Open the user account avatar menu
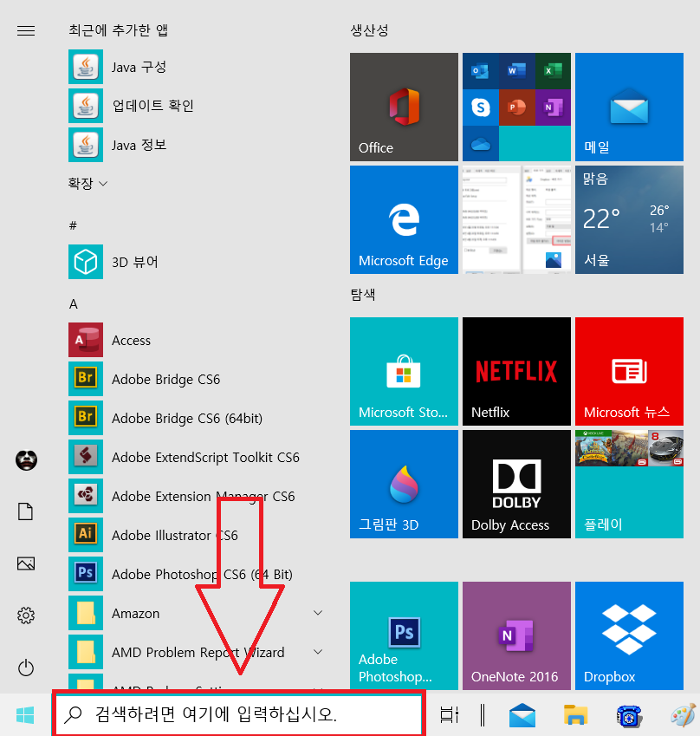This screenshot has width=700, height=736. click(26, 460)
